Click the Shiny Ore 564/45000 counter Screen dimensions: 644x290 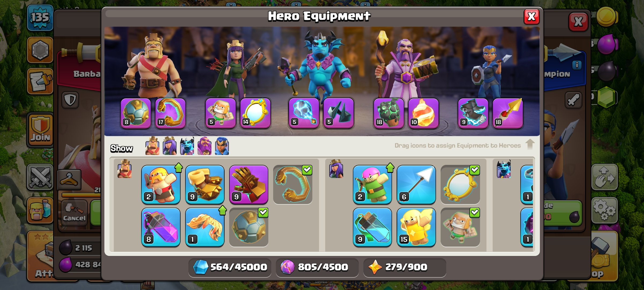(230, 267)
